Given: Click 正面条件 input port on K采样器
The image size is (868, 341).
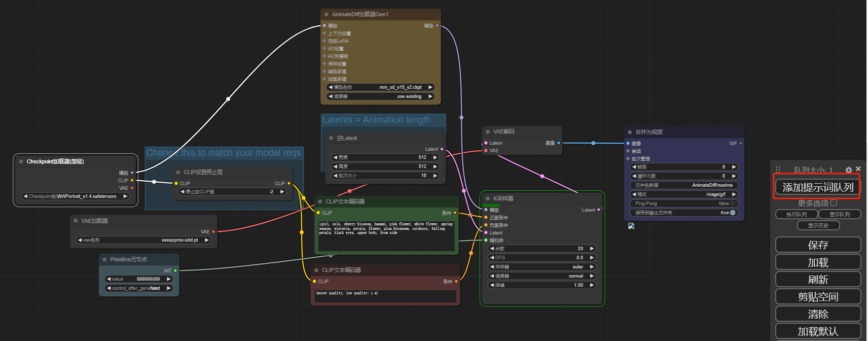Looking at the screenshot, I should coord(486,218).
